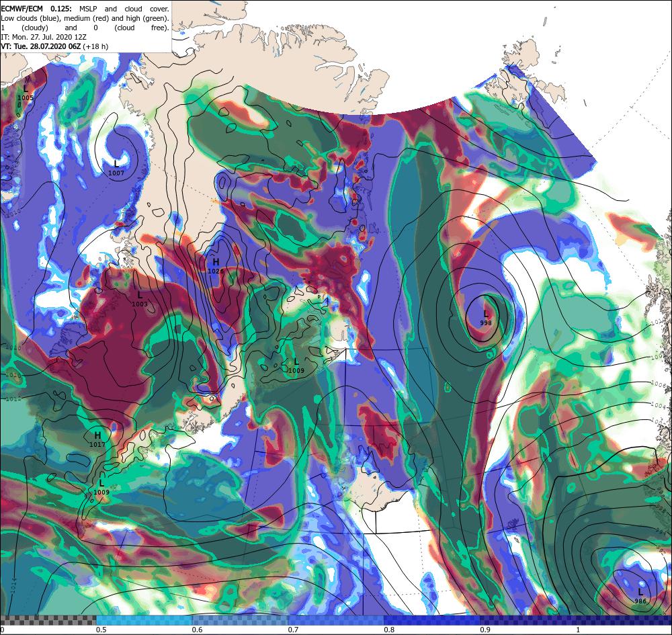
Task: Click the L 1007 low pressure center
Action: (x=116, y=168)
